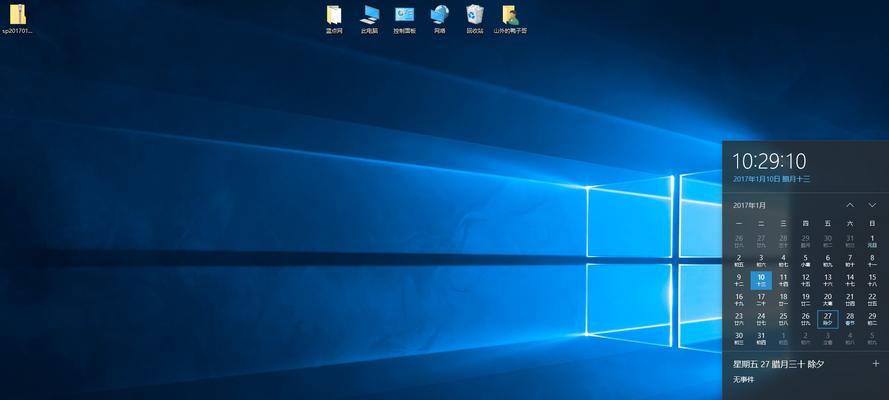
Task: Select the plain folder icon left of 此电脑
Action: [335, 20]
